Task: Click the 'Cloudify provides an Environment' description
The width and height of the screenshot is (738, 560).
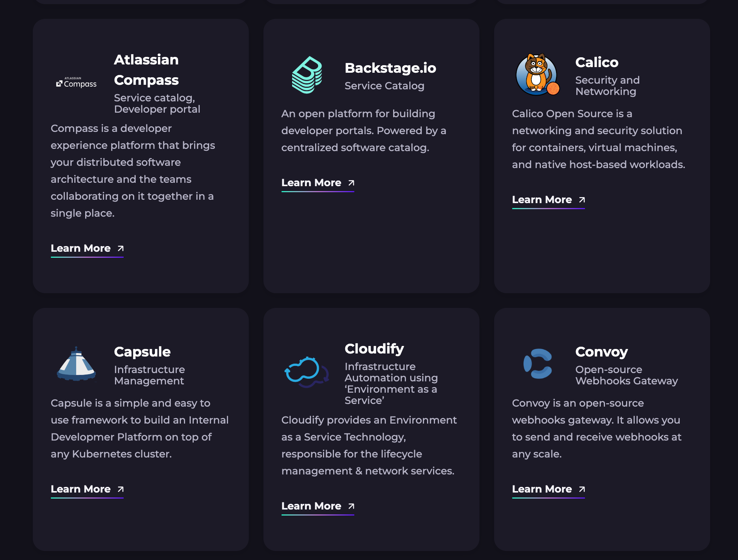Action: [x=369, y=445]
